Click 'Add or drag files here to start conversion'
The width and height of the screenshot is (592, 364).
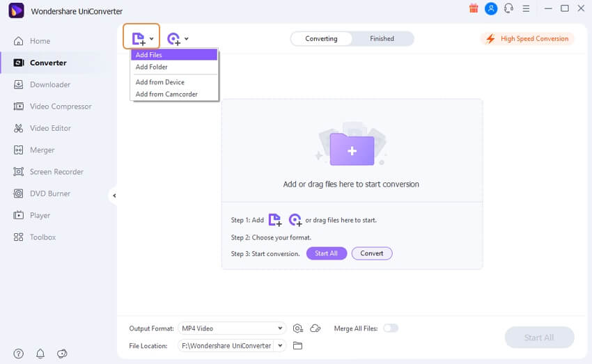coord(351,184)
